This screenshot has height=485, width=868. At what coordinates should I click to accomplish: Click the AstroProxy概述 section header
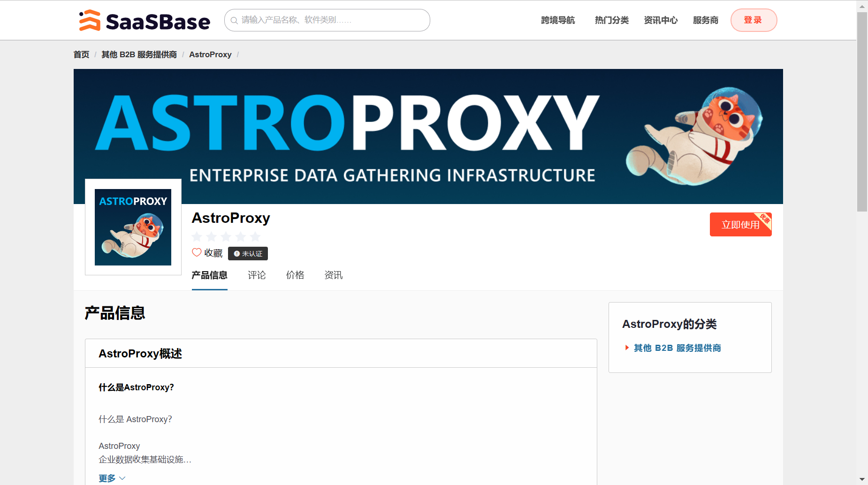[x=140, y=354]
